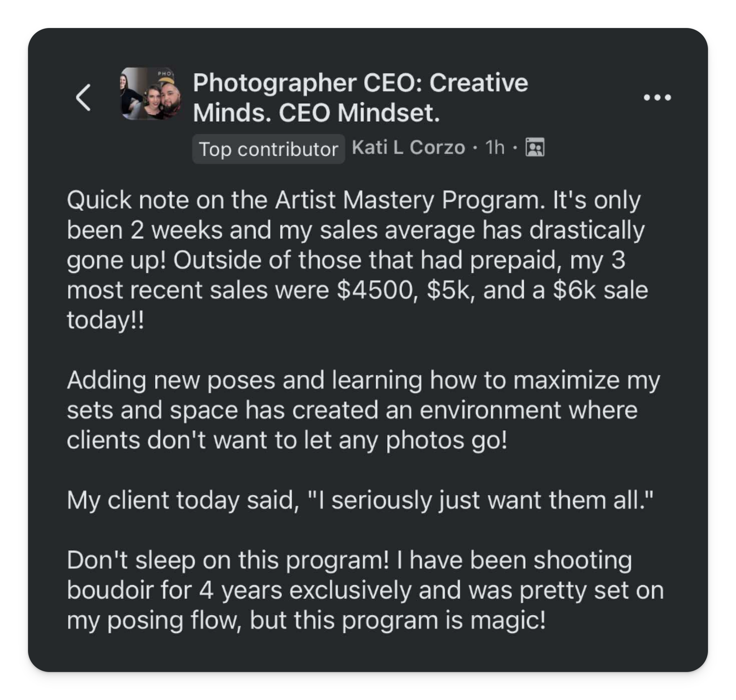This screenshot has height=700, width=736.
Task: Click the '$6k sale' text
Action: click(x=600, y=290)
